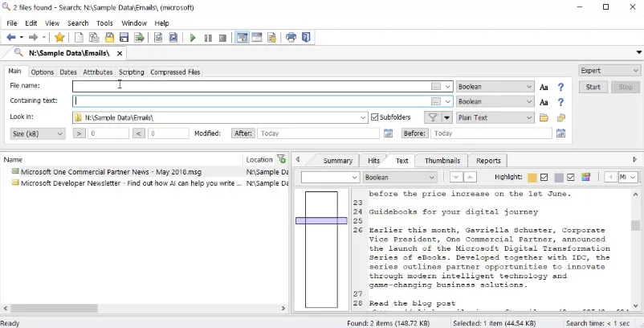Toggle case sensitivity Aa for Containing text

click(544, 102)
